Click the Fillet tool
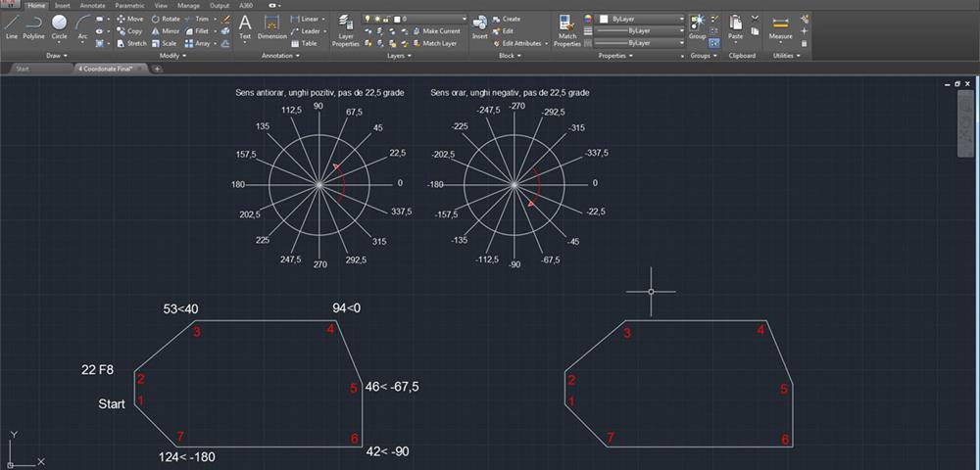 tap(197, 31)
